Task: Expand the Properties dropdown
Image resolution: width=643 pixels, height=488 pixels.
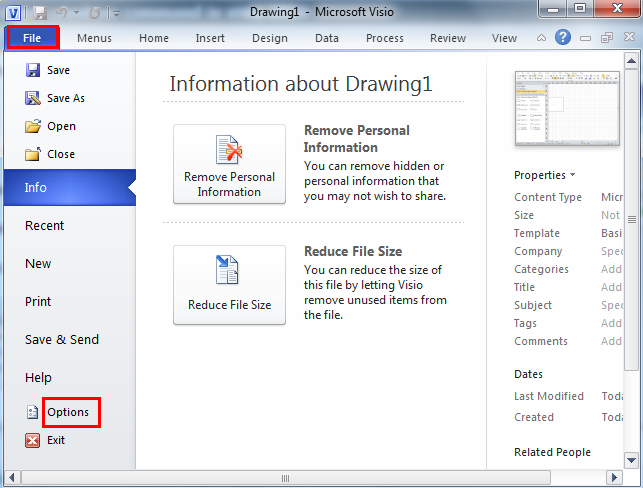Action: coord(545,175)
